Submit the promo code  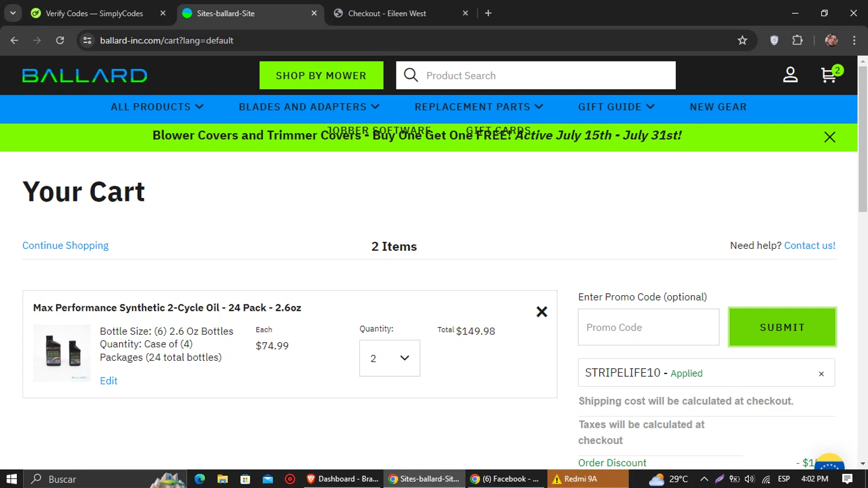tap(782, 327)
